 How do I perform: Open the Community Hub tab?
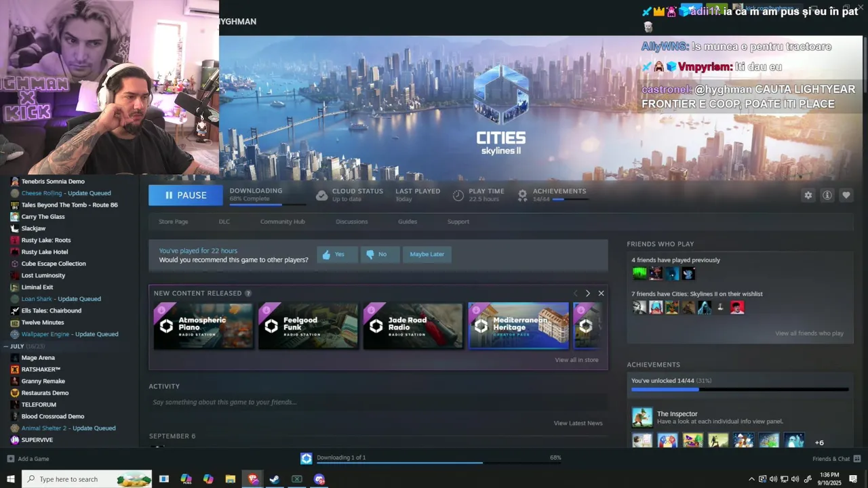[283, 222]
